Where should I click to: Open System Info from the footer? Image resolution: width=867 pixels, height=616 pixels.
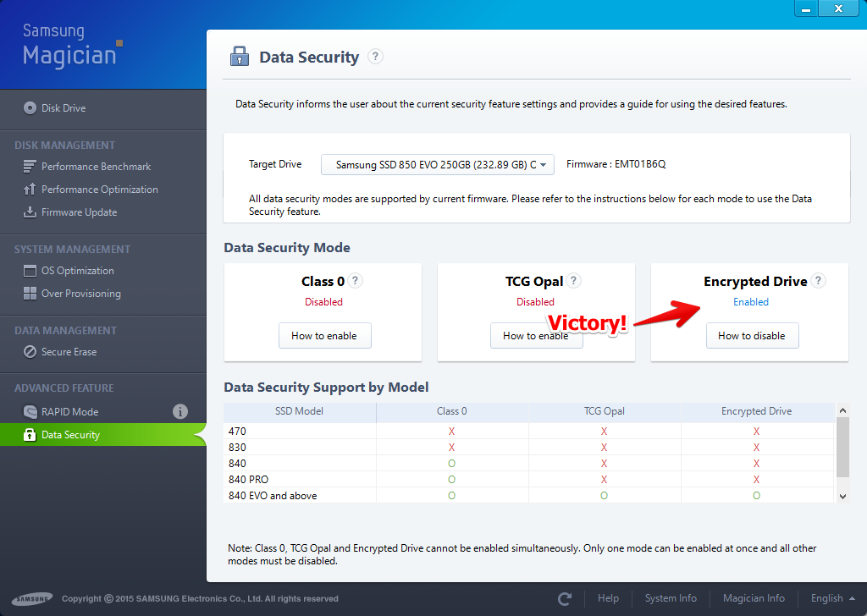pos(671,598)
